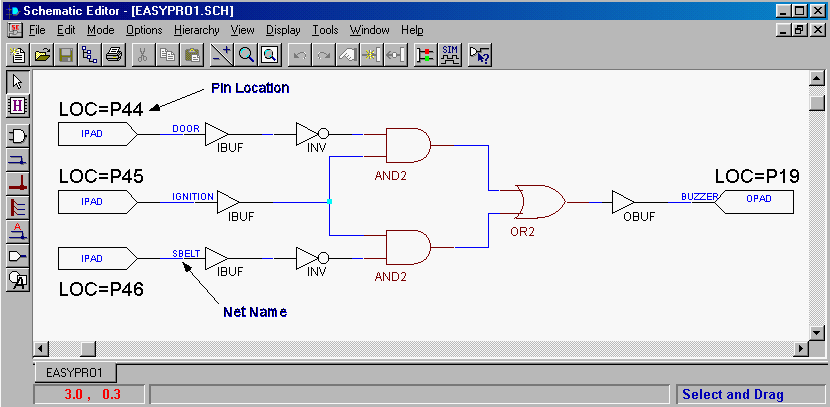The height and width of the screenshot is (407, 830).
Task: Open a file with the folder icon
Action: [x=42, y=54]
